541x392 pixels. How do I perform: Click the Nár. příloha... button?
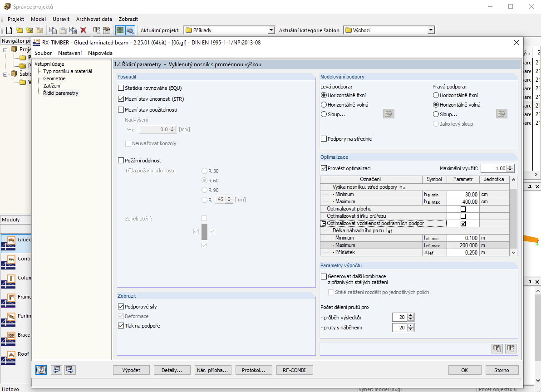[x=212, y=370]
